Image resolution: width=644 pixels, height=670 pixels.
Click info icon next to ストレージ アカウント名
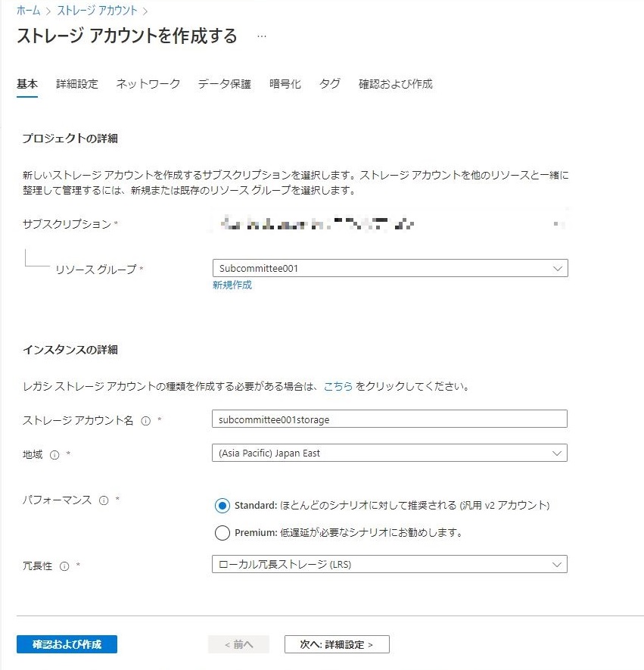pos(146,420)
